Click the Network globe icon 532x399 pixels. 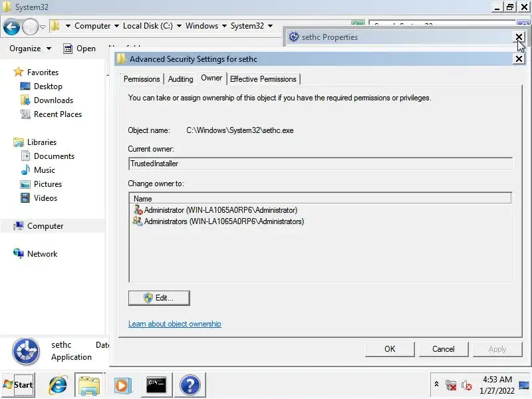coord(19,253)
